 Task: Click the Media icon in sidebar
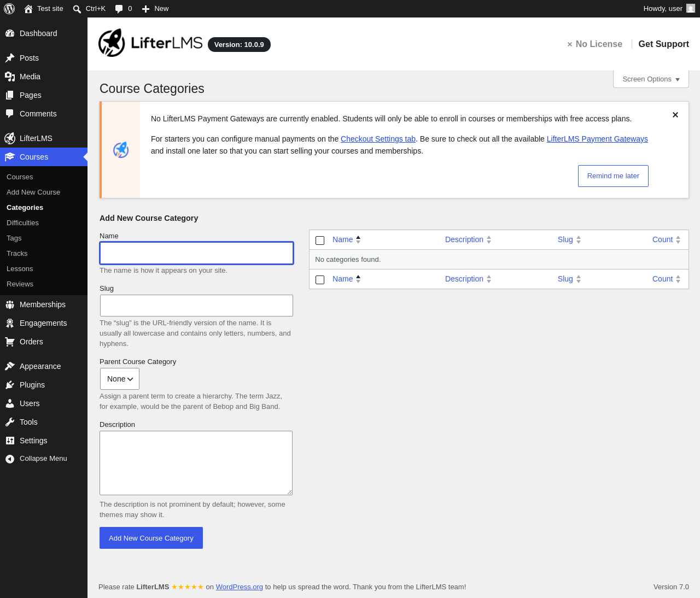point(10,77)
